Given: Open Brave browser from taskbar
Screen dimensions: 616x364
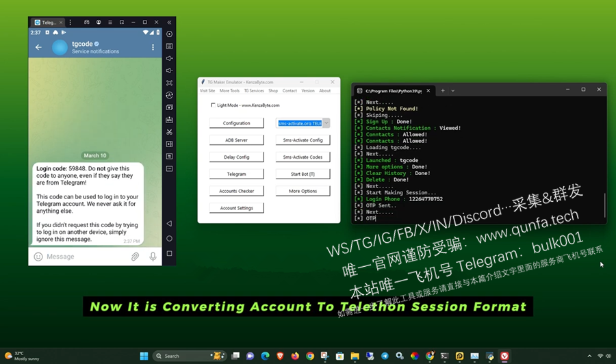Looking at the screenshot, I should (280, 356).
